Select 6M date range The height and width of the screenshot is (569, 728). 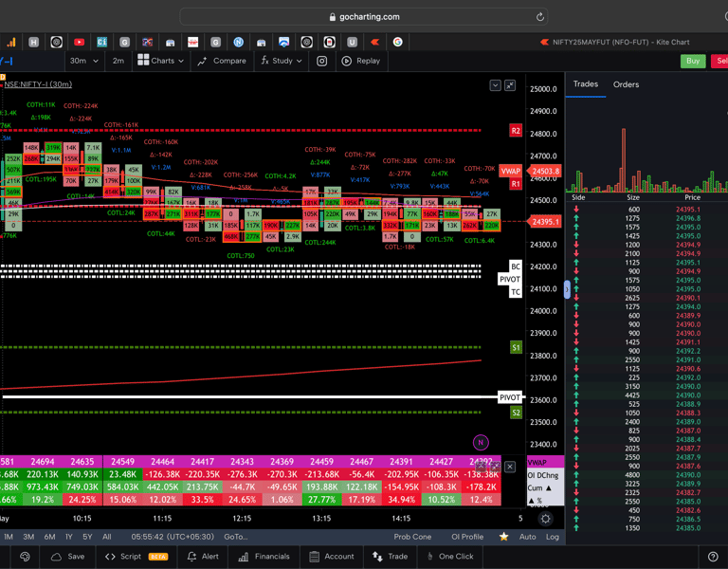[49, 537]
